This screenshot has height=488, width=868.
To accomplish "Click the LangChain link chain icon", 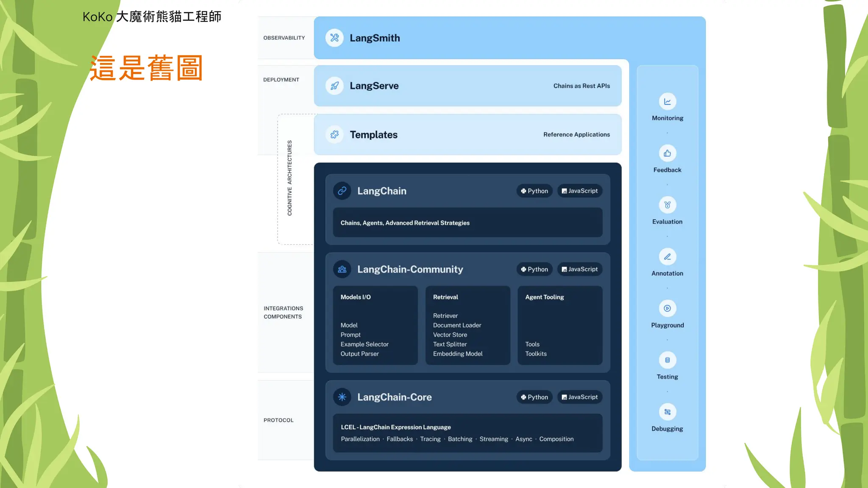I will coord(342,191).
